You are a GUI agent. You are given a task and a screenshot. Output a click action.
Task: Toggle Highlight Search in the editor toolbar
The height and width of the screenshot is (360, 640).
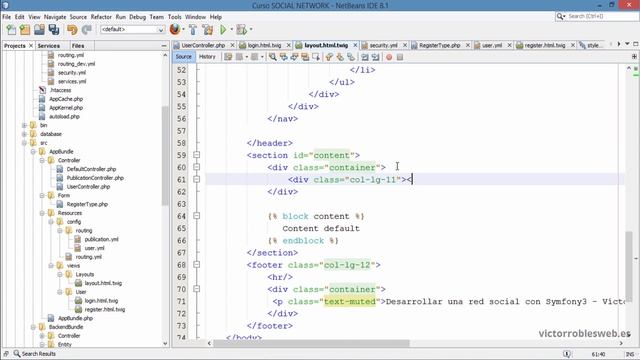tap(305, 57)
